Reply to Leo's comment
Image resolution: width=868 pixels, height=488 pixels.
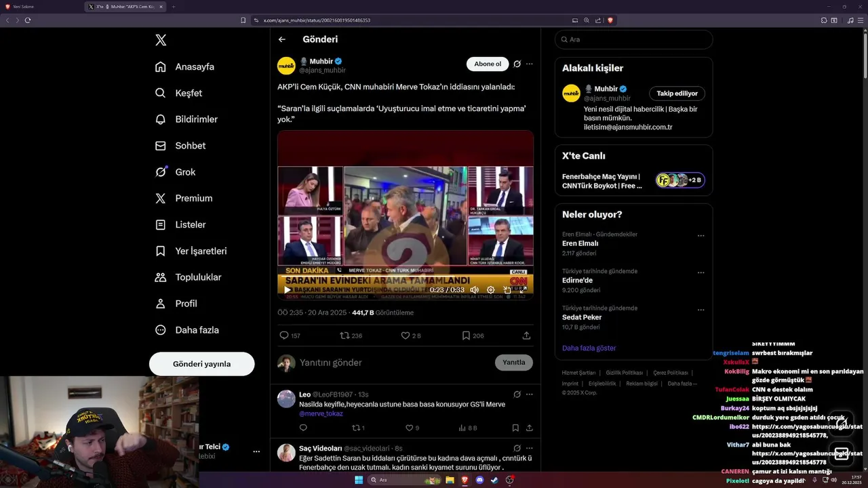point(303,428)
